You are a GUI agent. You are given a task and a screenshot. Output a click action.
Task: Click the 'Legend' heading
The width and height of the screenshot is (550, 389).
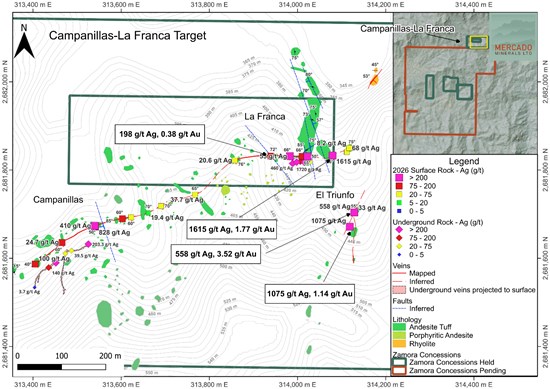[x=464, y=161]
